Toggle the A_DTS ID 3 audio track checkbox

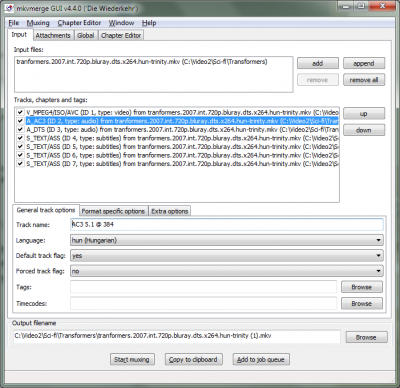click(20, 129)
